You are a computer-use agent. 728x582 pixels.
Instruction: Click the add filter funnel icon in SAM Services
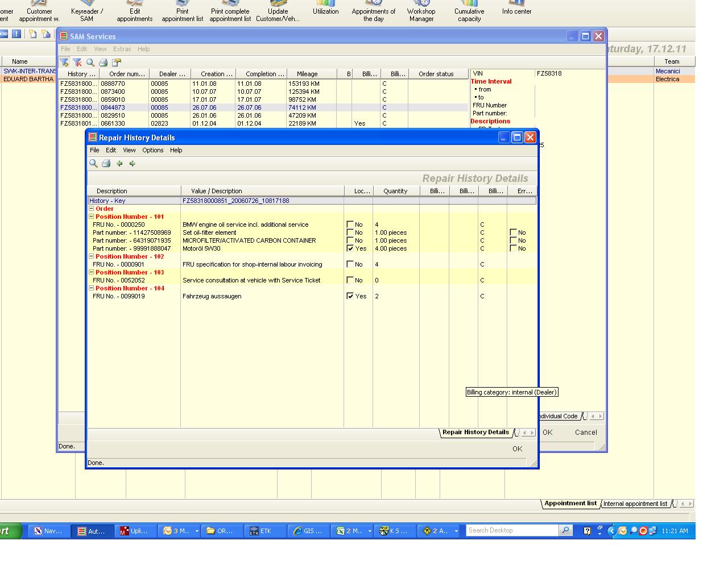[64, 63]
